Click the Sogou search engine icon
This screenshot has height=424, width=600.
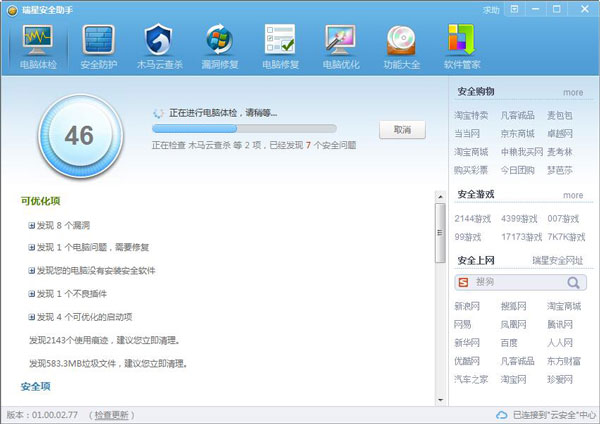coord(463,282)
